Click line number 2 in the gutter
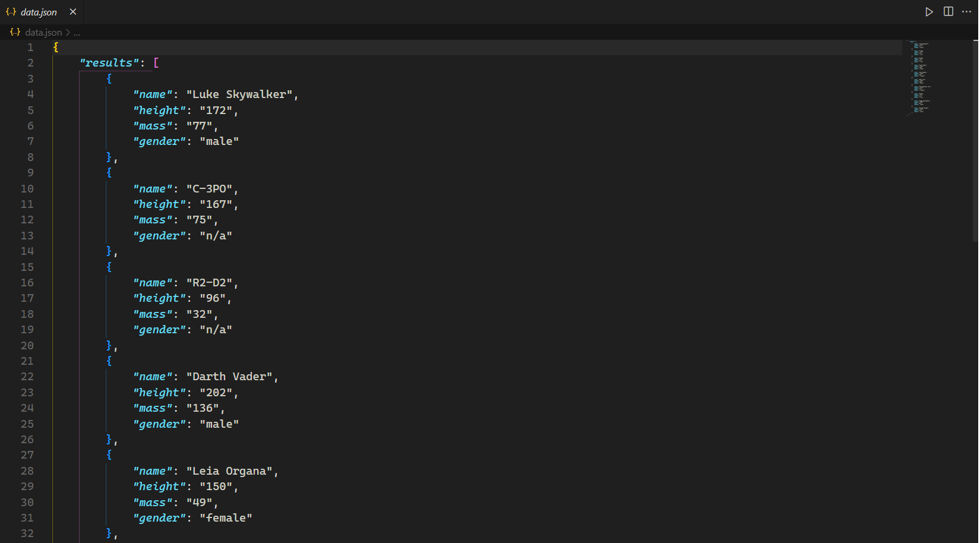The image size is (980, 543). click(x=30, y=63)
